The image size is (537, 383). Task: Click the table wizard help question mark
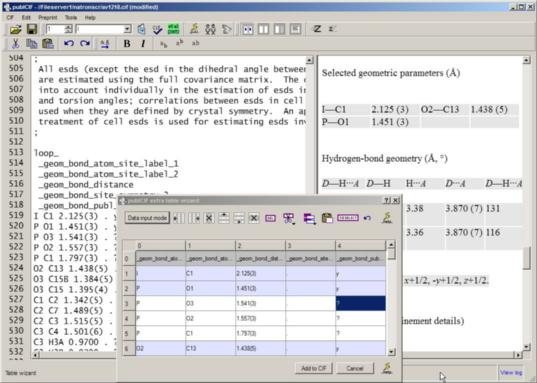pyautogui.click(x=387, y=200)
